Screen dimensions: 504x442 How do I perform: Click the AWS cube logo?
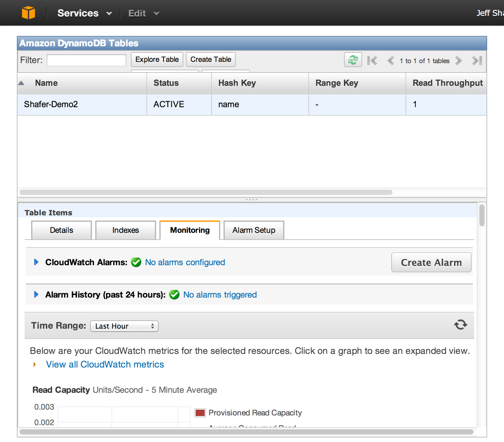tap(29, 12)
